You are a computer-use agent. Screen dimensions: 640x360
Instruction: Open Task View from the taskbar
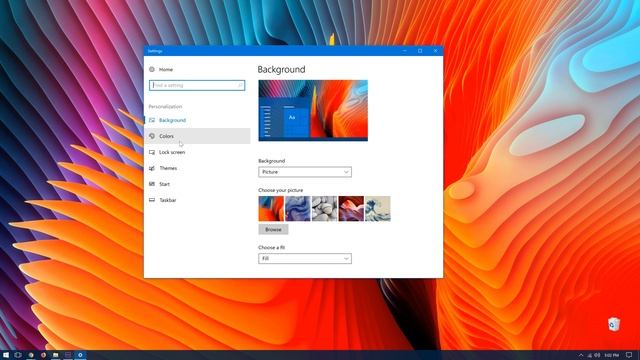[x=18, y=355]
